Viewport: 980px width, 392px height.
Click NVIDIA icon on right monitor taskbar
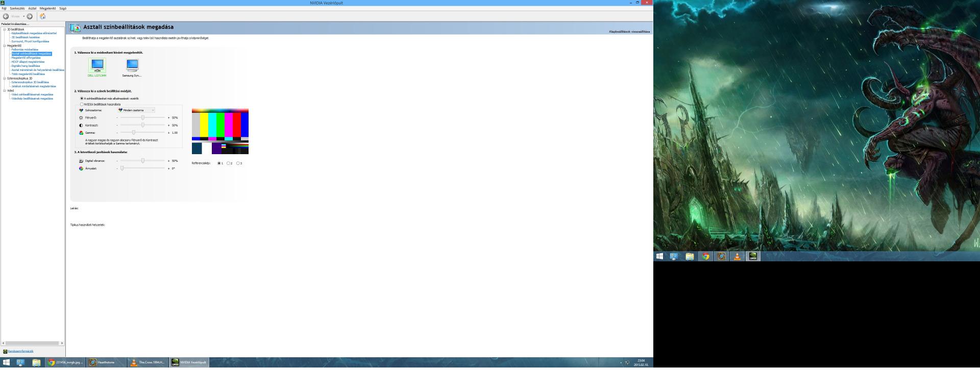point(753,256)
